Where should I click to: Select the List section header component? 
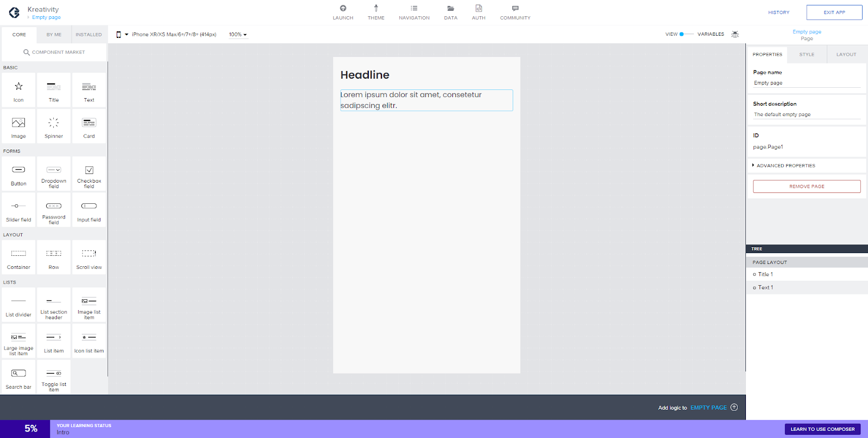pyautogui.click(x=54, y=305)
